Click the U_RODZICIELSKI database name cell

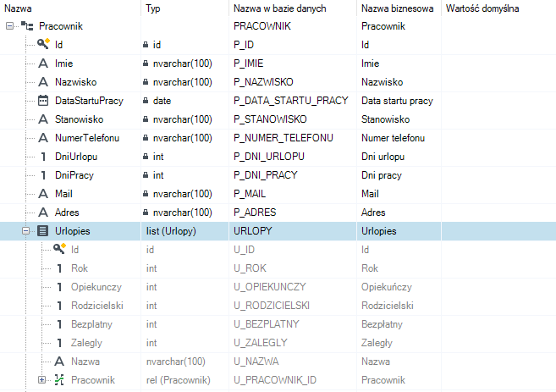(x=293, y=306)
